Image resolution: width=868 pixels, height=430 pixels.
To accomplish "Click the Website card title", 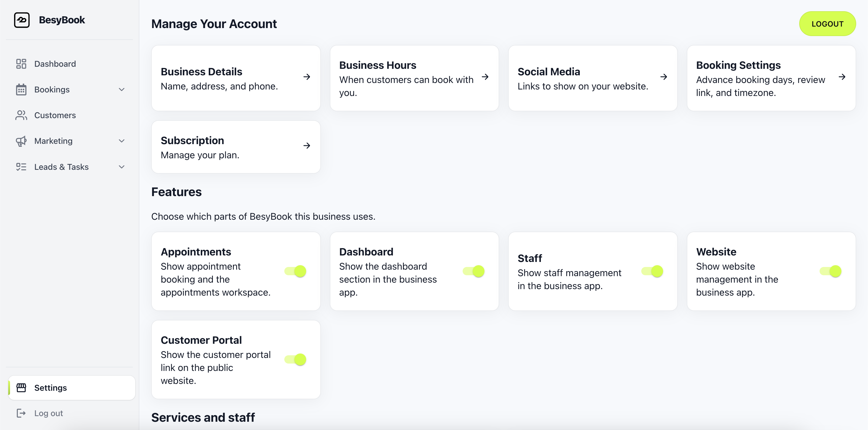I will pos(716,252).
